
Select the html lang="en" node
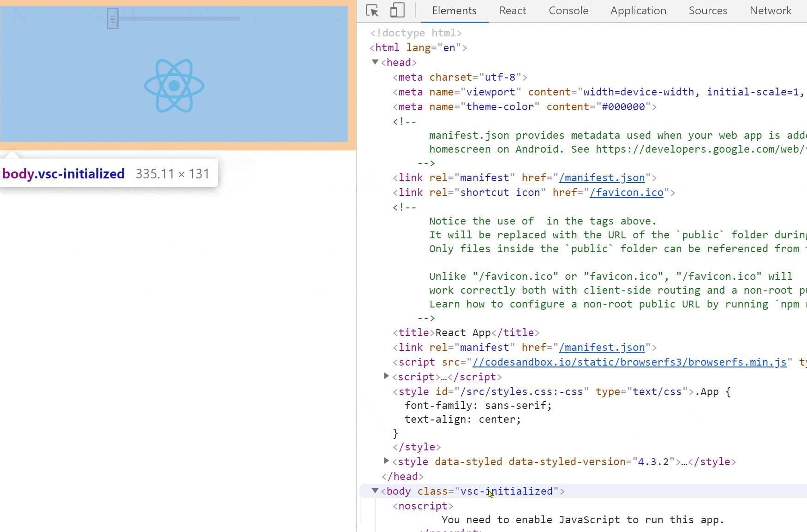(x=418, y=48)
